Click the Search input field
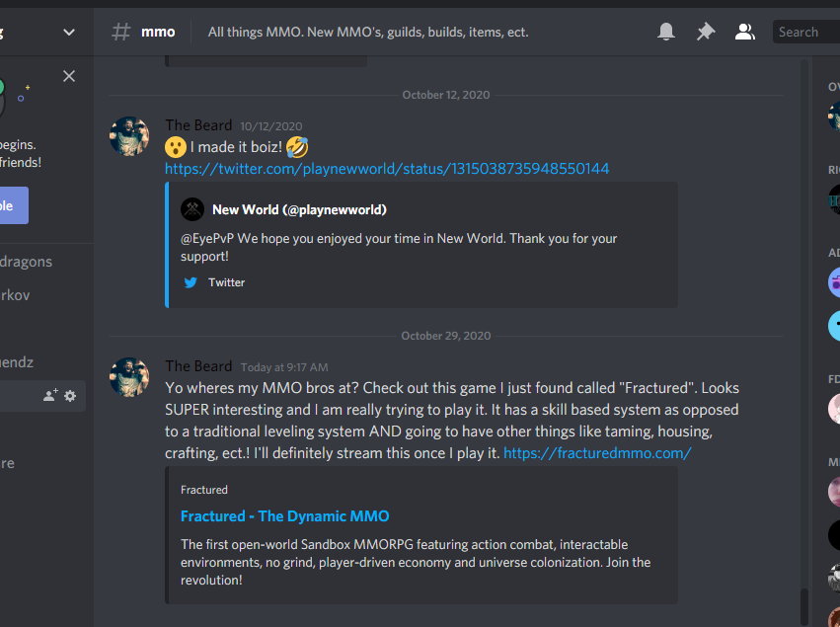The image size is (840, 627). pos(806,32)
